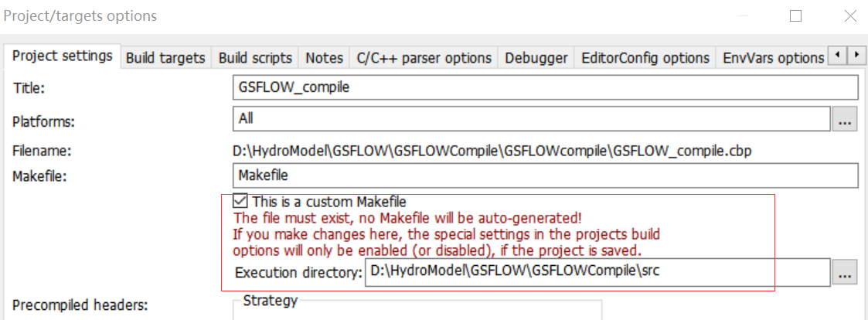
Task: Open the Build scripts tab
Action: click(x=255, y=58)
